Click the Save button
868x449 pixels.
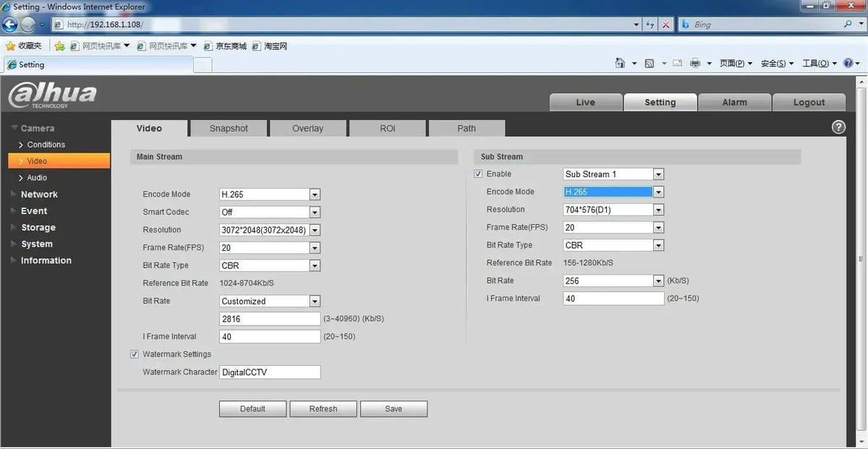coord(393,409)
